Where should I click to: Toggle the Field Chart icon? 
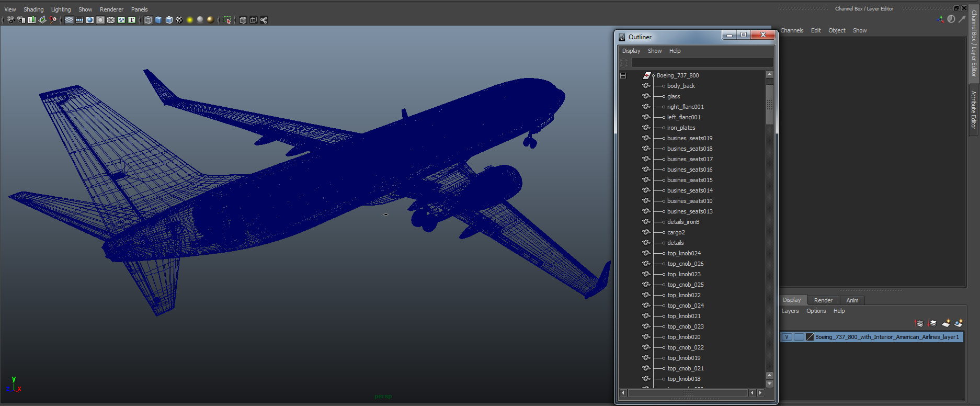(111, 20)
